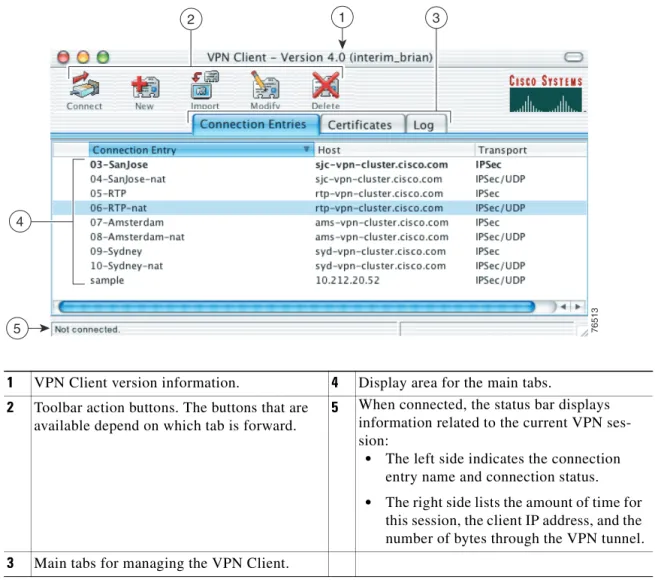This screenshot has height=580, width=655.
Task: Zoom window with the green button
Action: (x=103, y=57)
